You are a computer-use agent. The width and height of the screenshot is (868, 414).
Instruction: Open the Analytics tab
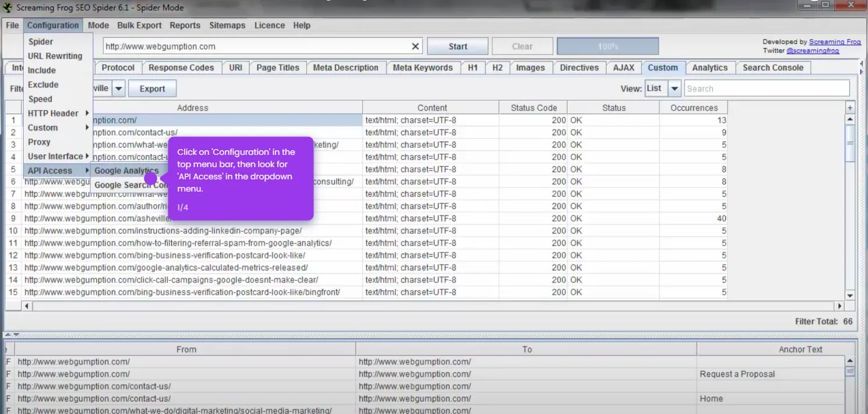coord(710,68)
